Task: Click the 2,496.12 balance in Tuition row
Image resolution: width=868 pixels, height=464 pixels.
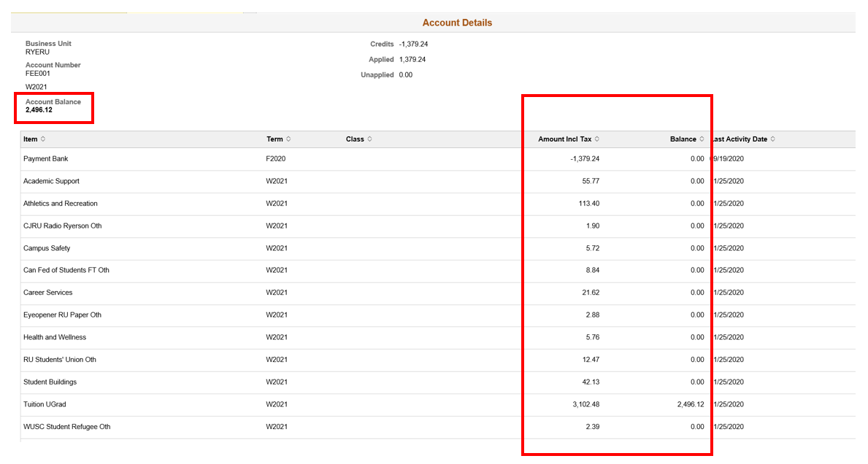Action: [x=691, y=404]
